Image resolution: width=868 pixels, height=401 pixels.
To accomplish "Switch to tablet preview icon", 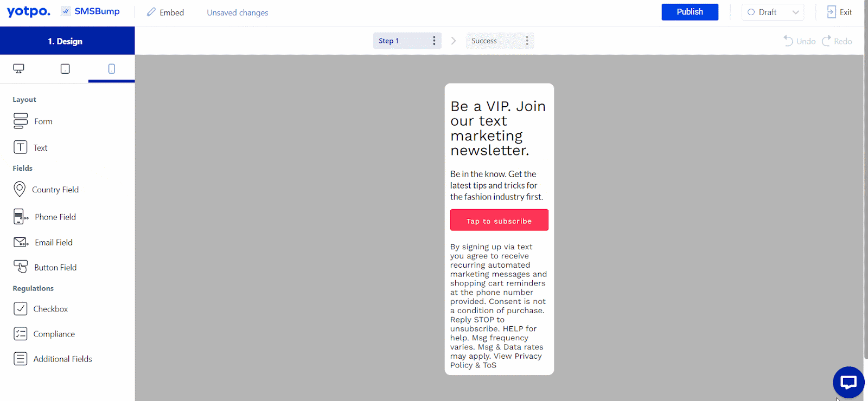I will [65, 69].
